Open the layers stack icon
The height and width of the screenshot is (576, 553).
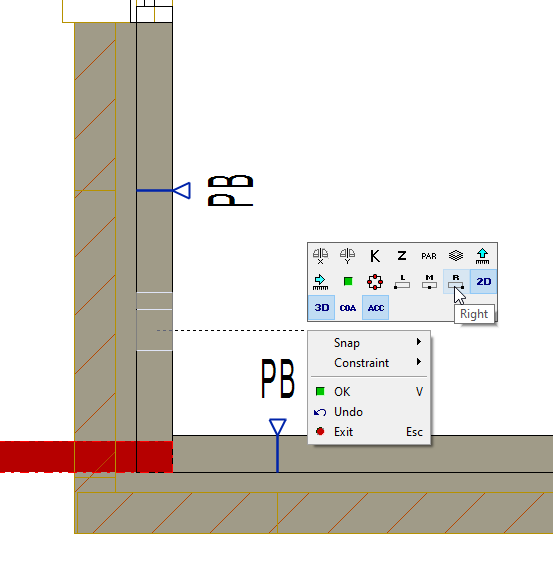pos(456,256)
